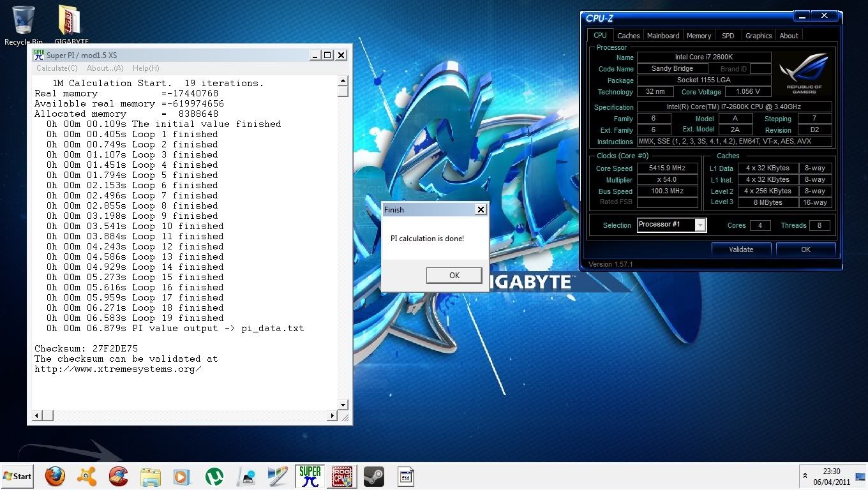The height and width of the screenshot is (490, 868).
Task: Open the SPD tab
Action: point(728,36)
